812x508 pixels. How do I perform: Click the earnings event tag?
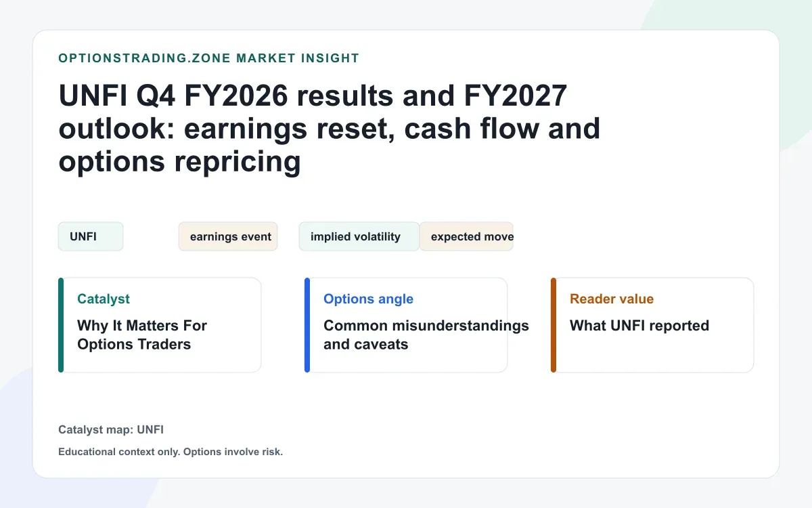[x=228, y=236]
